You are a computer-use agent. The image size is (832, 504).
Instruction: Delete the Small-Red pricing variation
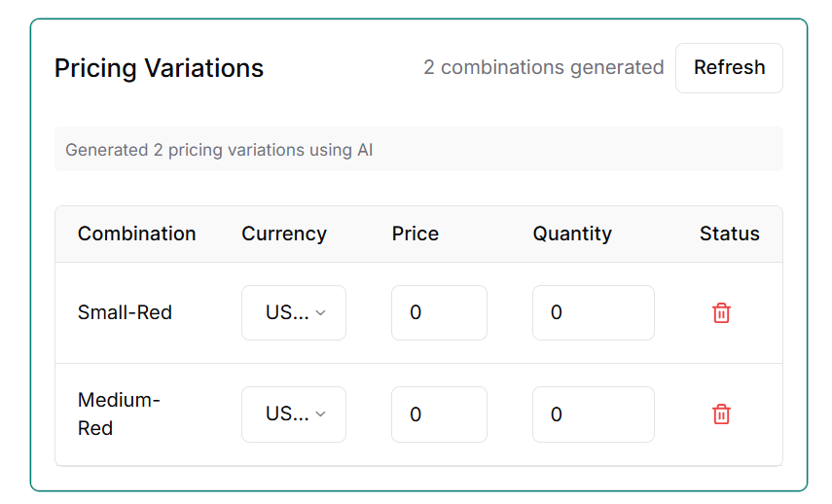click(x=721, y=313)
